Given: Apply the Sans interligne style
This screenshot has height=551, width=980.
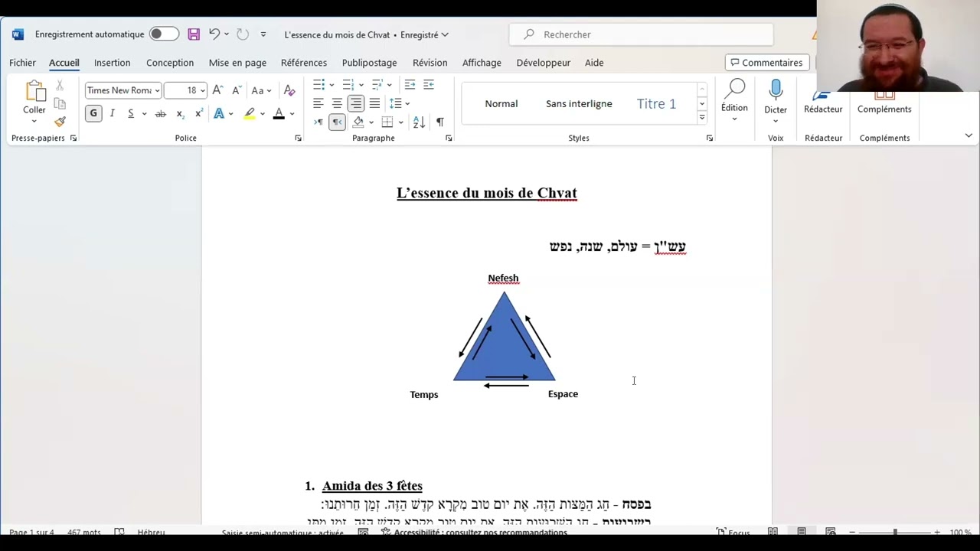Looking at the screenshot, I should 579,103.
